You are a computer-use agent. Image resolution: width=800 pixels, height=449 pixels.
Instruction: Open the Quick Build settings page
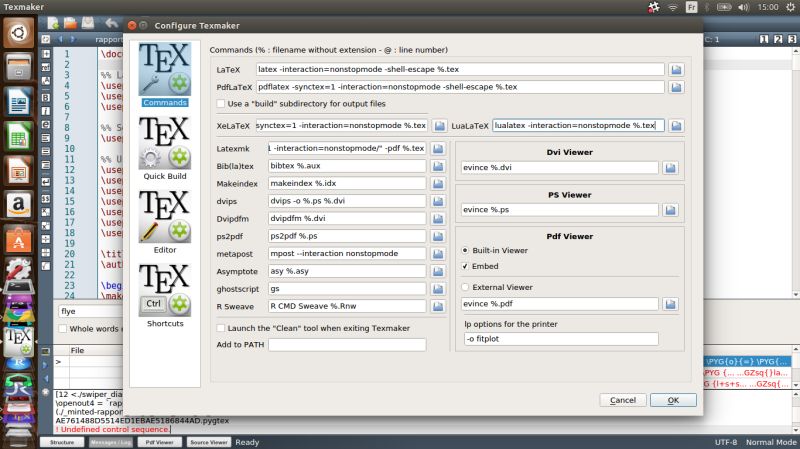tap(165, 148)
